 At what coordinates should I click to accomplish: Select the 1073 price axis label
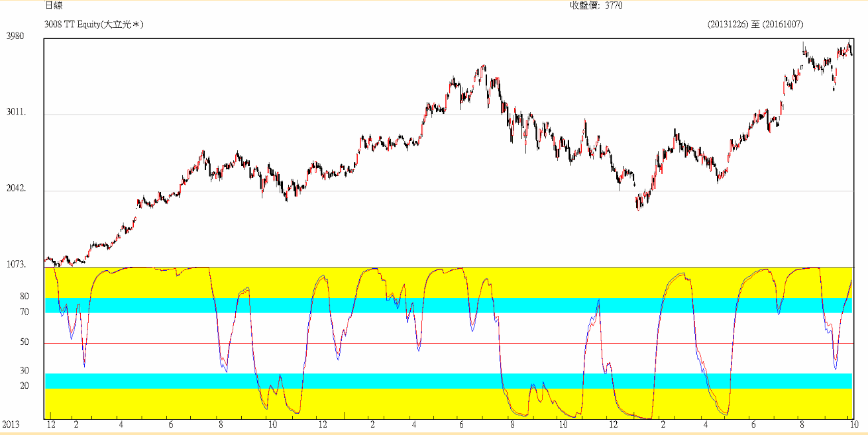[16, 264]
